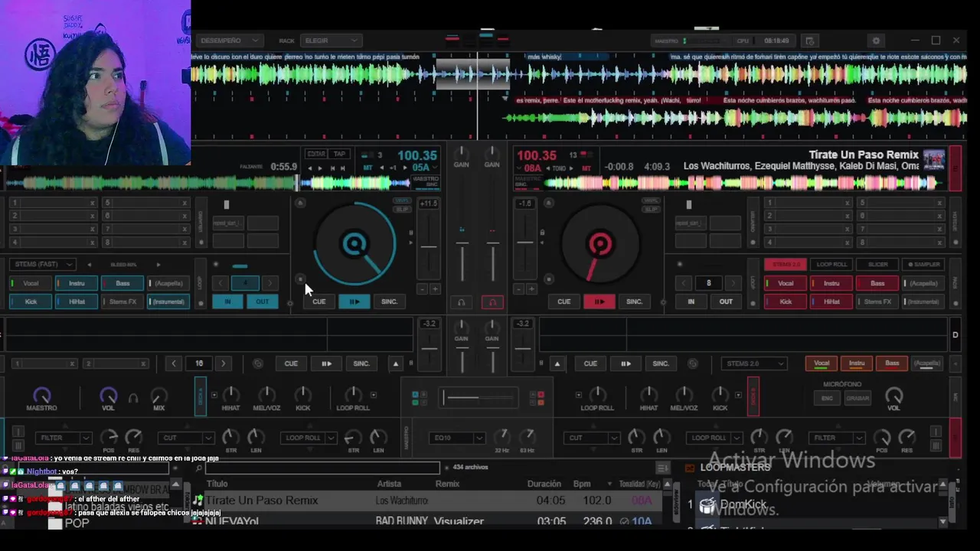The height and width of the screenshot is (551, 980).
Task: Click TAP tempo button on left deck
Action: (339, 154)
